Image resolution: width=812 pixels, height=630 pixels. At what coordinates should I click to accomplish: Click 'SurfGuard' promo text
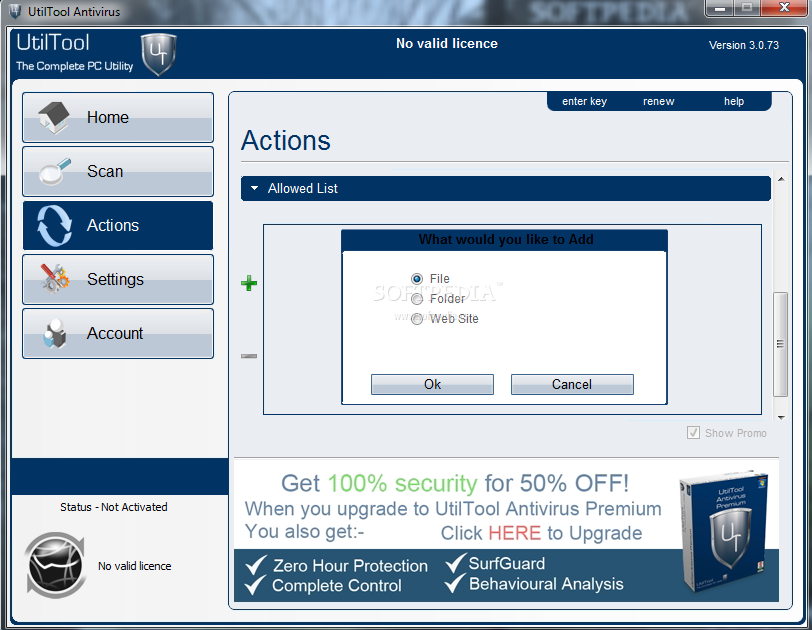click(x=507, y=563)
